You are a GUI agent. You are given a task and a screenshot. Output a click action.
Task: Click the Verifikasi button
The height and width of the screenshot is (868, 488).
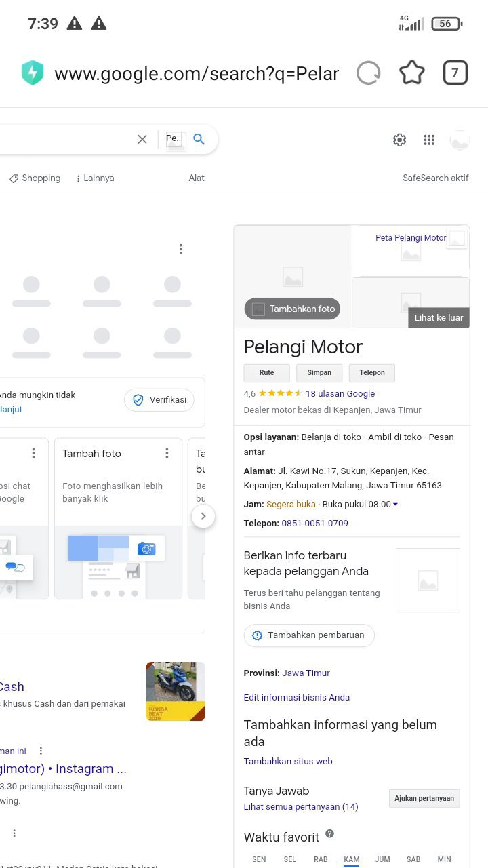[x=159, y=400]
